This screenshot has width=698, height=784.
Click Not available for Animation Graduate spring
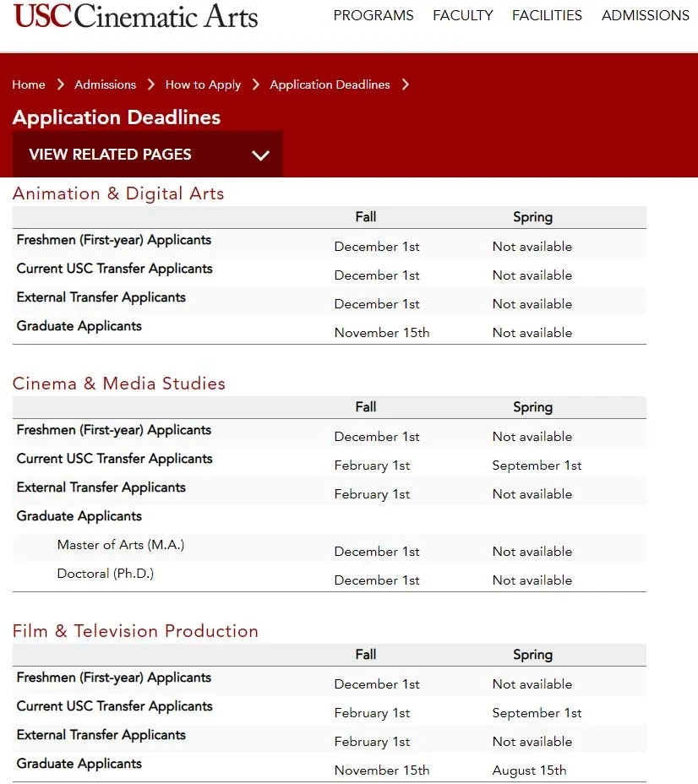532,333
